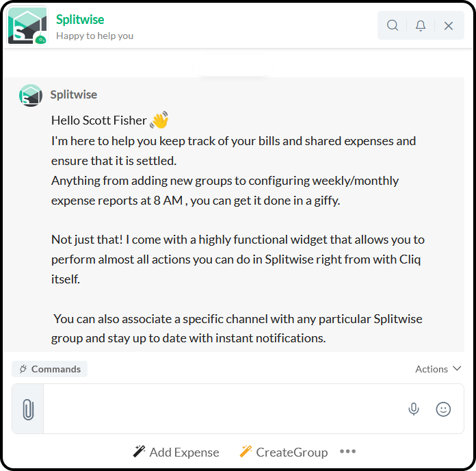Click the Splitwise sender name

tap(74, 94)
